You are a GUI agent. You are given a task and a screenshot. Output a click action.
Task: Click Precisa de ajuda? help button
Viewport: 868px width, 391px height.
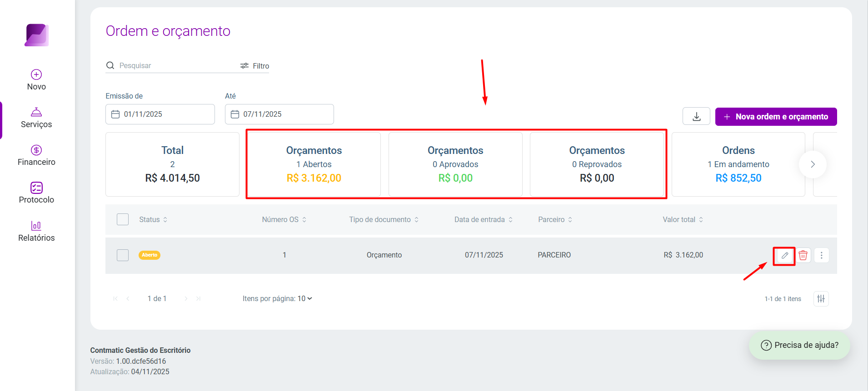point(800,345)
